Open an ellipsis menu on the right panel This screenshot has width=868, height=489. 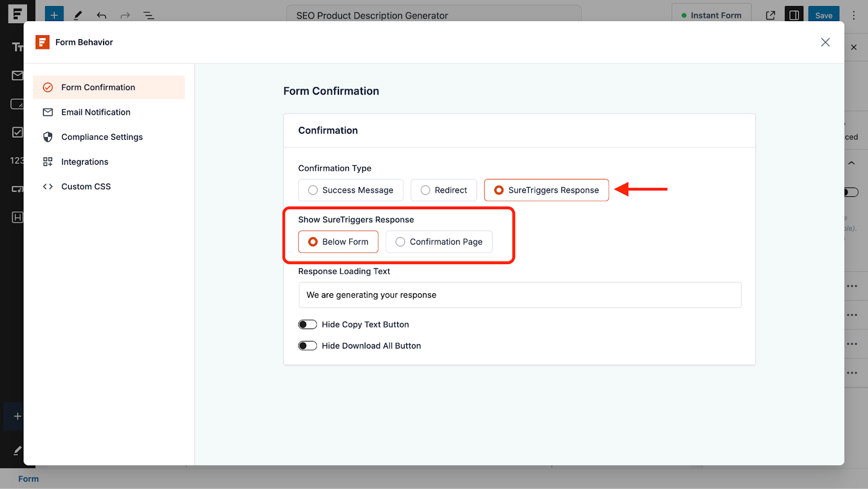852,286
